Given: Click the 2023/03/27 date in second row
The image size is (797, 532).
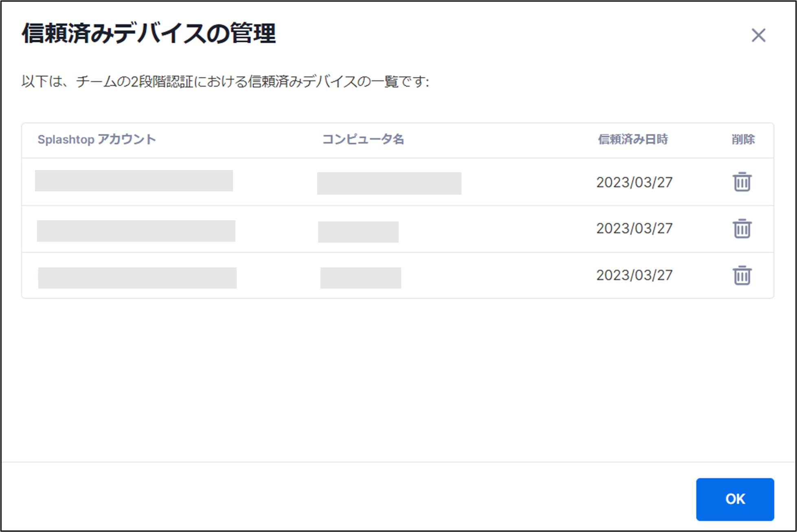Looking at the screenshot, I should click(x=634, y=229).
